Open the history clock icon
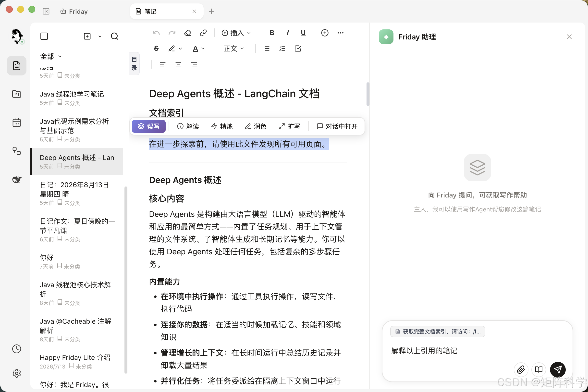Viewport: 588px width, 392px height. click(16, 349)
